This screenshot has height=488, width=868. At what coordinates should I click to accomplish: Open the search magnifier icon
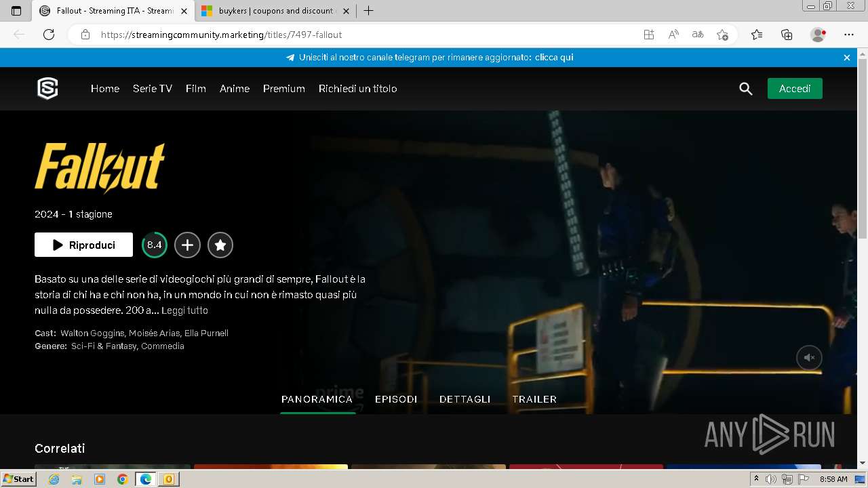(x=746, y=89)
